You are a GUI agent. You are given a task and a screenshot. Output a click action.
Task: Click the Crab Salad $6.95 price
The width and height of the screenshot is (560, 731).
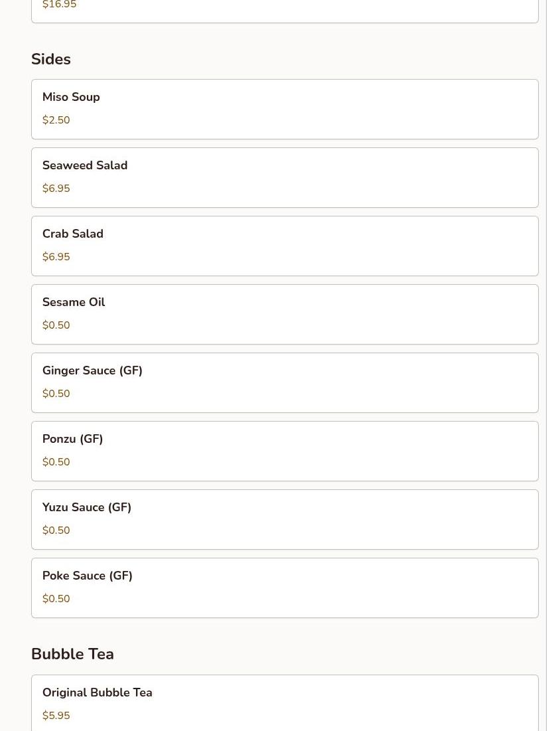pyautogui.click(x=56, y=257)
